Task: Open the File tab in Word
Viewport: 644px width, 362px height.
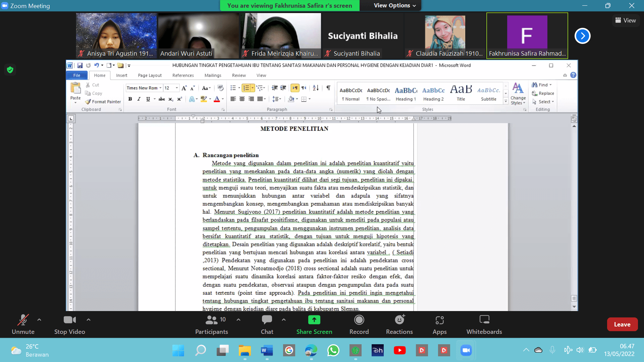Action: pos(77,75)
